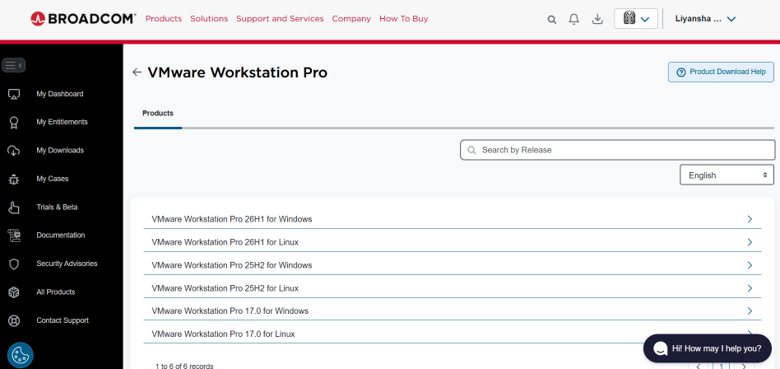The image size is (780, 369).
Task: Open the chat bubble icon
Action: pyautogui.click(x=660, y=348)
